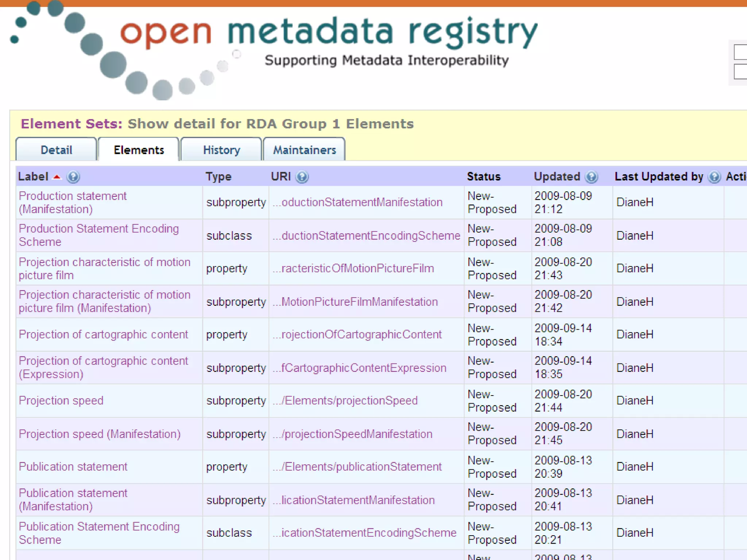
Task: Select the Maintainers tab
Action: point(304,150)
